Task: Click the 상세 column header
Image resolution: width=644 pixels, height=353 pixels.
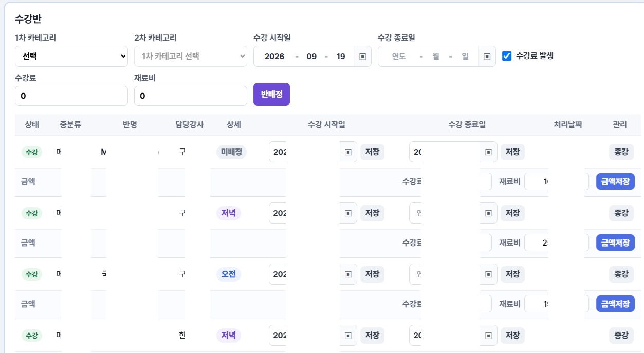Action: (234, 124)
